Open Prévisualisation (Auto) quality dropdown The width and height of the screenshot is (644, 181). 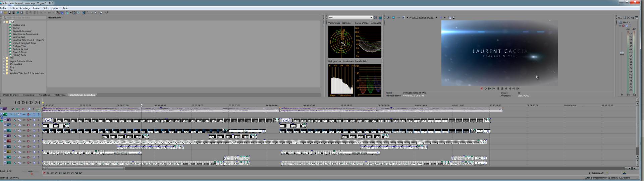[x=423, y=17]
